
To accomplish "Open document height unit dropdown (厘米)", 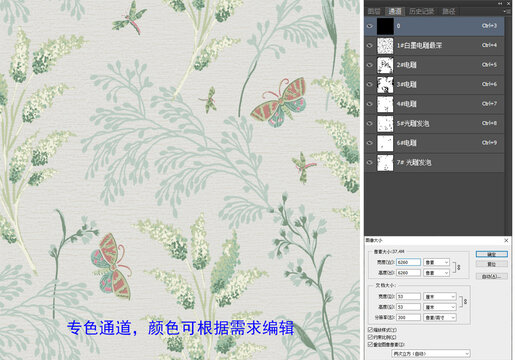I will pos(440,307).
